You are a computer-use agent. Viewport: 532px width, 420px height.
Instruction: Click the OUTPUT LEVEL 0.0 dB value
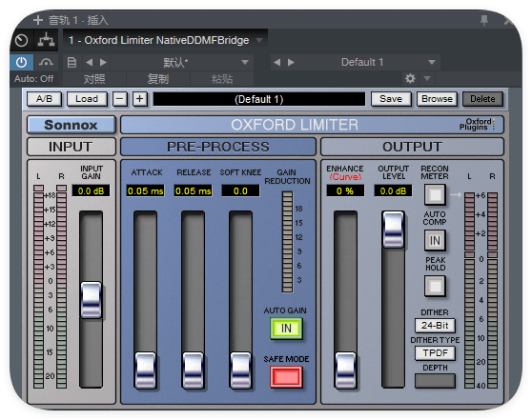[393, 190]
